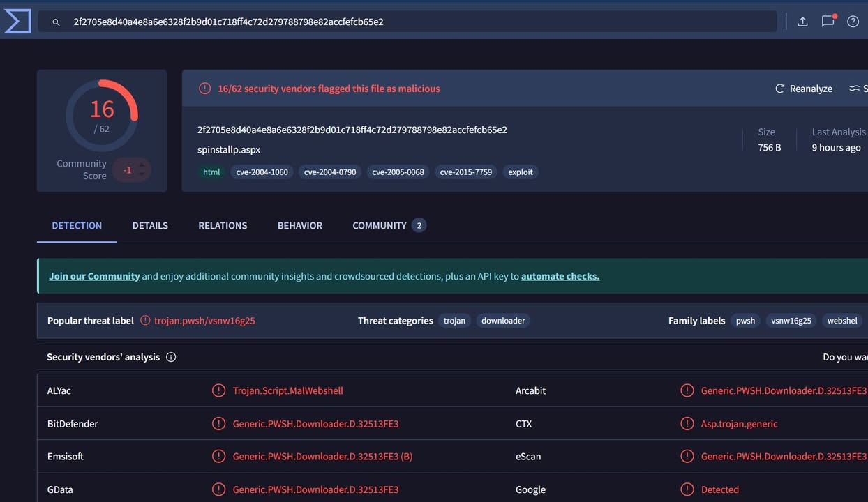Image resolution: width=868 pixels, height=502 pixels.
Task: Follow the Join our Community link
Action: 94,276
